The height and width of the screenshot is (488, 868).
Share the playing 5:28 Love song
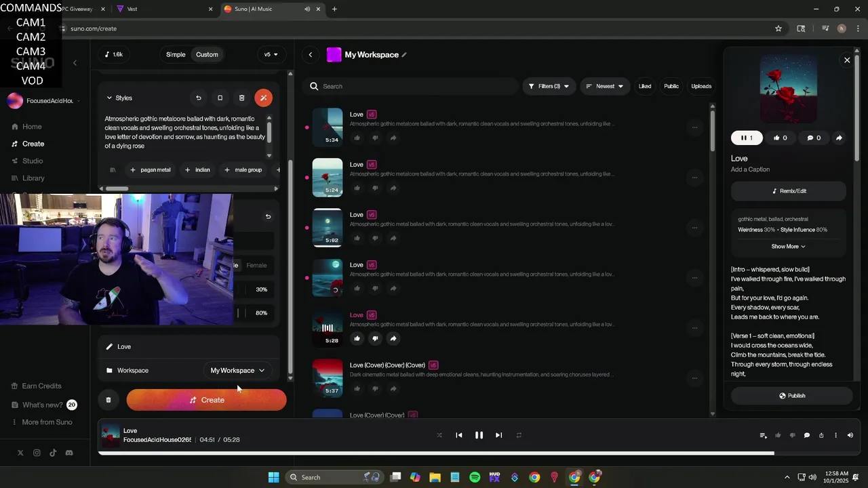(x=393, y=338)
